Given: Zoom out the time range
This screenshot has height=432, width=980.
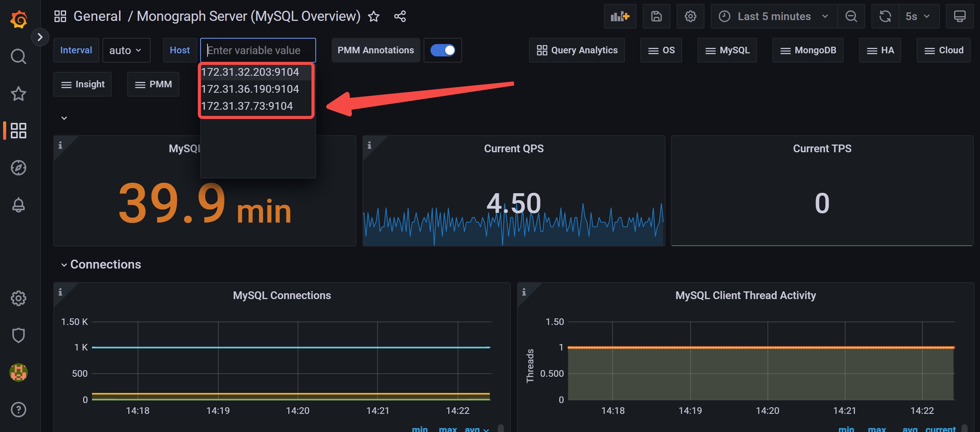Looking at the screenshot, I should click(851, 16).
